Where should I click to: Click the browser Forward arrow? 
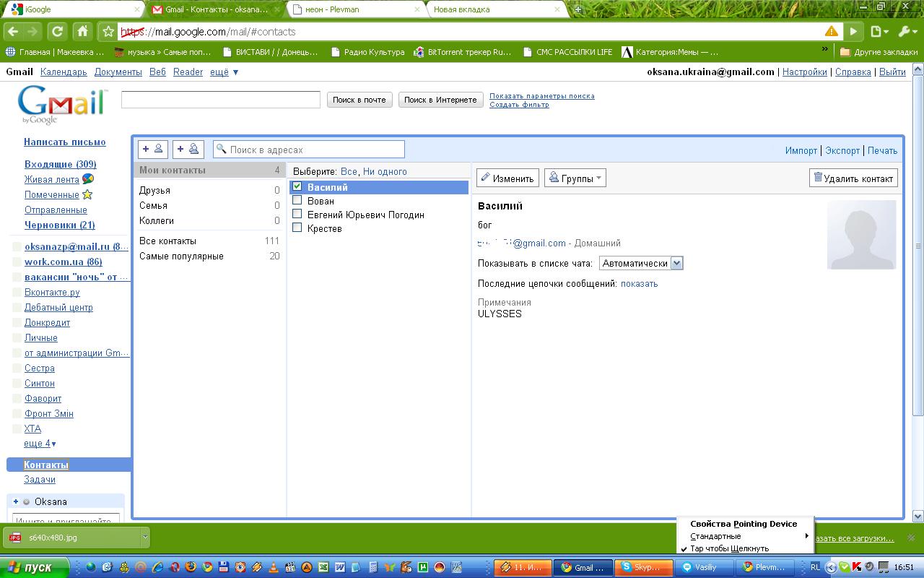pos(32,32)
